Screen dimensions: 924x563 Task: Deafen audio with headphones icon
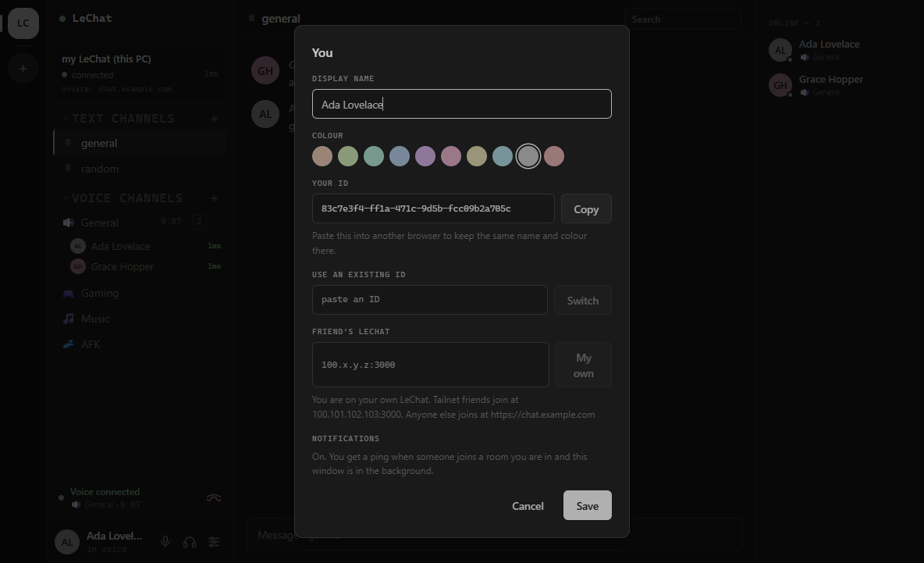190,542
